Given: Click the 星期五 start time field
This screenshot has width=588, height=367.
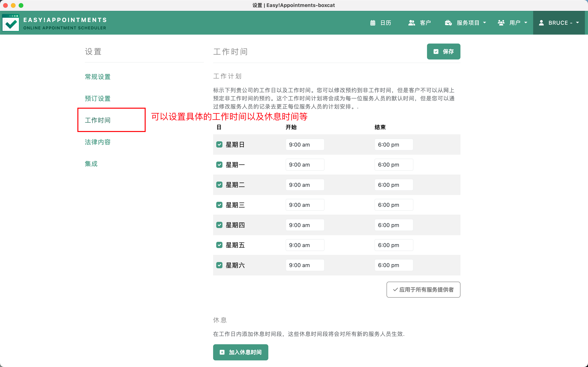Looking at the screenshot, I should (x=305, y=245).
